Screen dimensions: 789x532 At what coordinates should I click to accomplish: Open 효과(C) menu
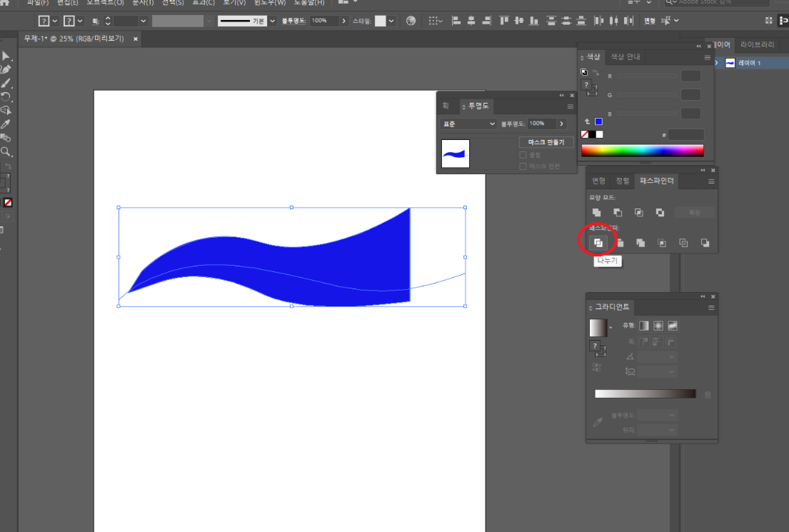click(203, 3)
